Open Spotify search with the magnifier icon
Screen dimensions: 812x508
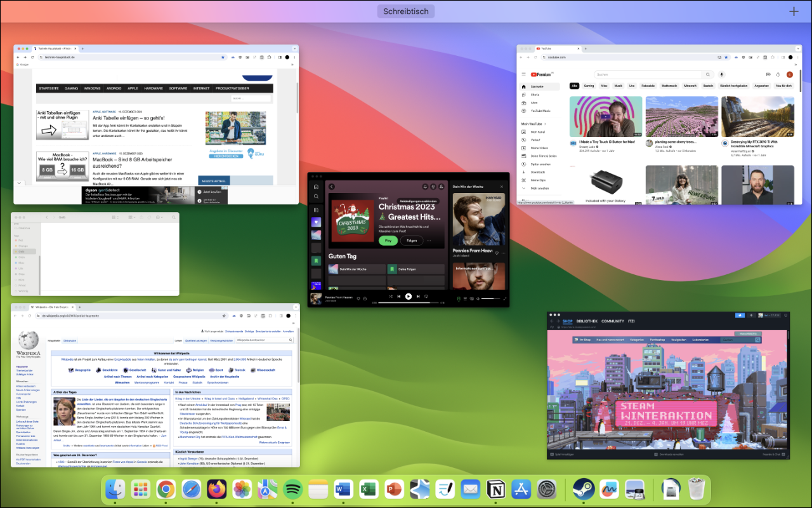tap(316, 196)
